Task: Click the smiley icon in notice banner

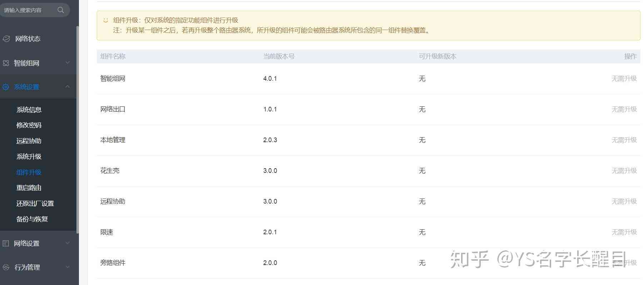Action: pyautogui.click(x=105, y=20)
